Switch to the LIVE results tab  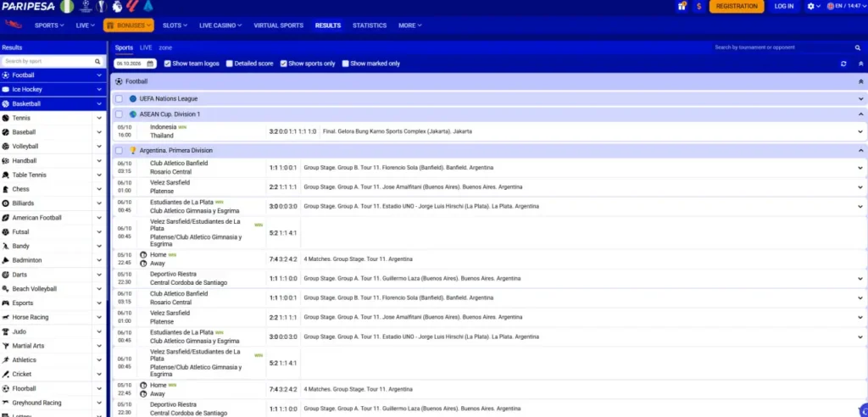(x=146, y=47)
